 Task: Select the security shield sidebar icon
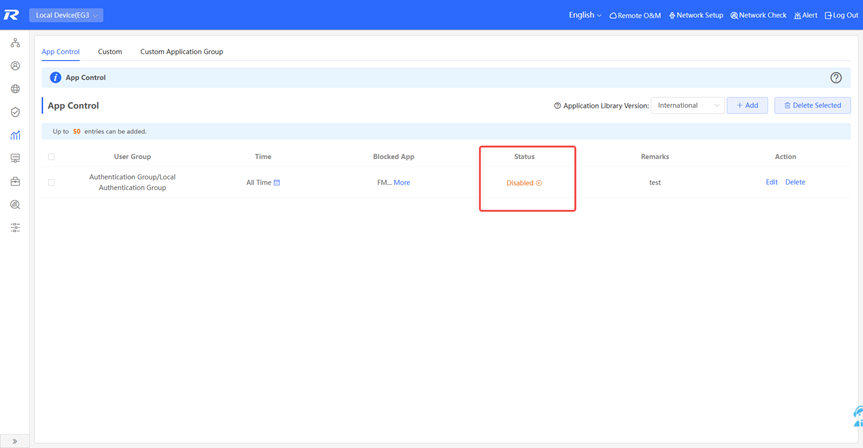(x=15, y=112)
